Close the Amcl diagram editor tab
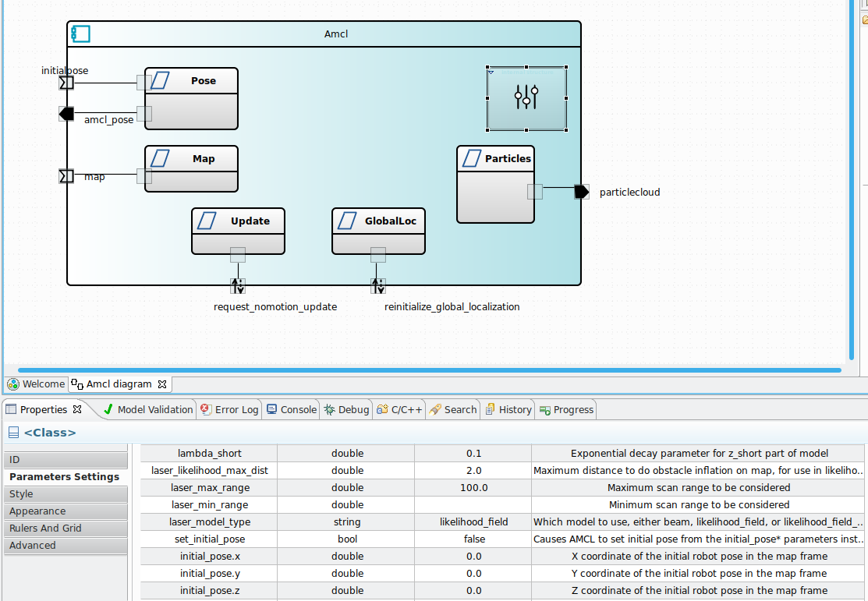This screenshot has height=601, width=868. coord(162,384)
